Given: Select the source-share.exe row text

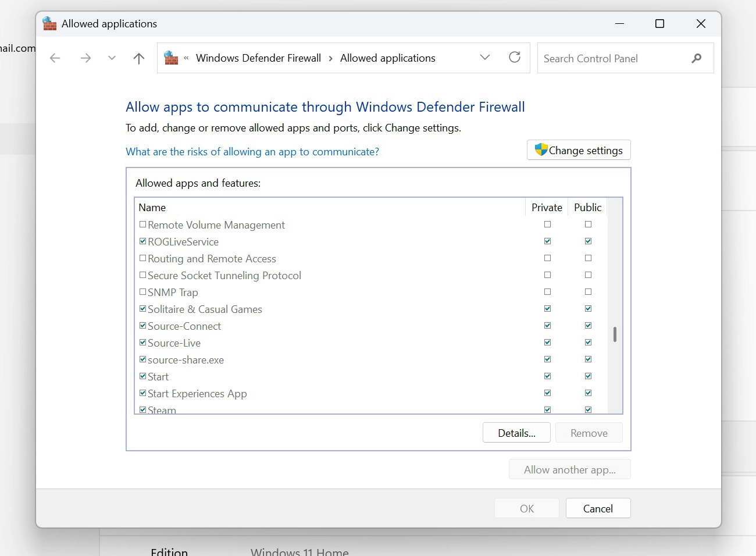Looking at the screenshot, I should point(186,360).
